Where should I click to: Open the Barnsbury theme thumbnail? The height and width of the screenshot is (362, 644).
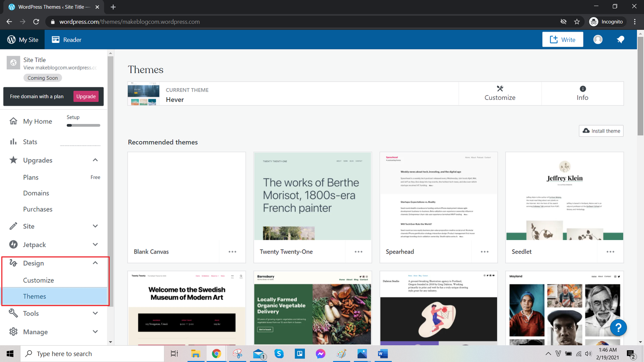[x=313, y=308]
